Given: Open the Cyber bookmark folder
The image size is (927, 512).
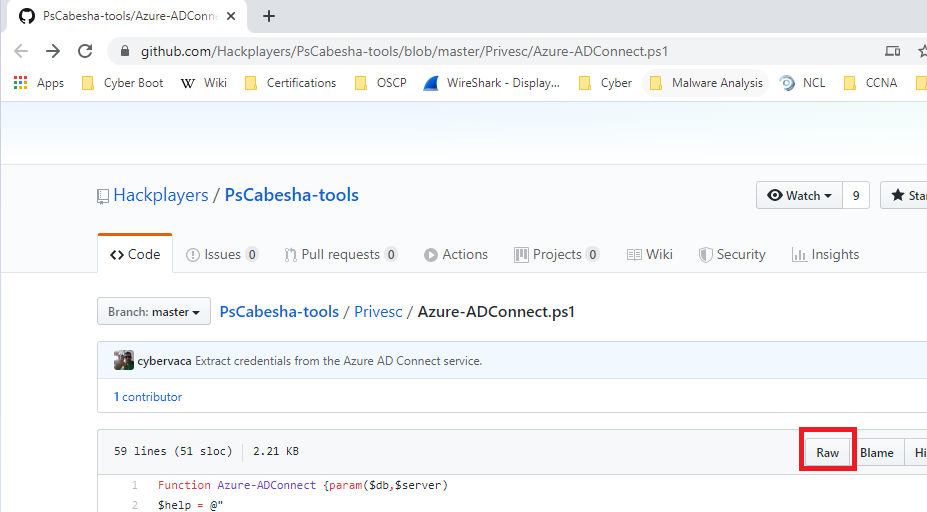Looking at the screenshot, I should 605,83.
